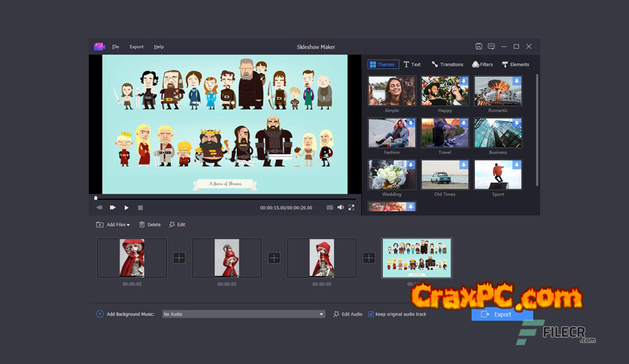
Task: Enter fullscreen preview mode
Action: [x=351, y=208]
